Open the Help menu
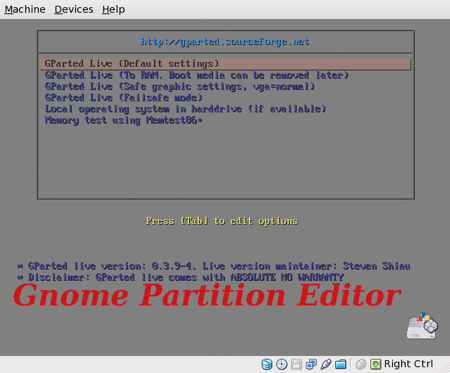The width and height of the screenshot is (450, 373). tap(113, 9)
